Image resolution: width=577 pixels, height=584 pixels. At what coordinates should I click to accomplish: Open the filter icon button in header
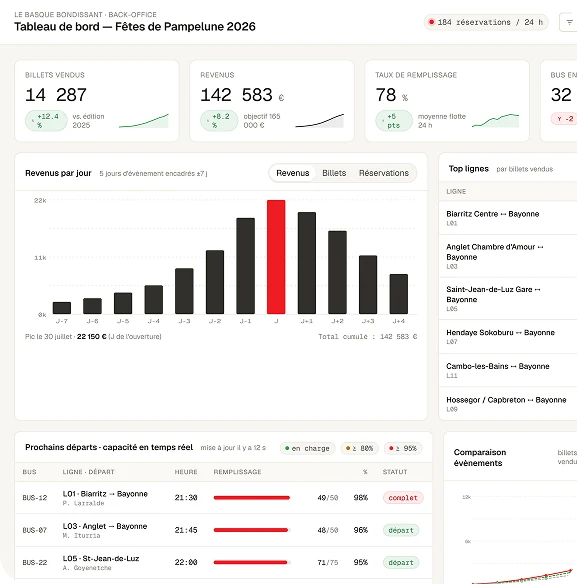coord(569,22)
